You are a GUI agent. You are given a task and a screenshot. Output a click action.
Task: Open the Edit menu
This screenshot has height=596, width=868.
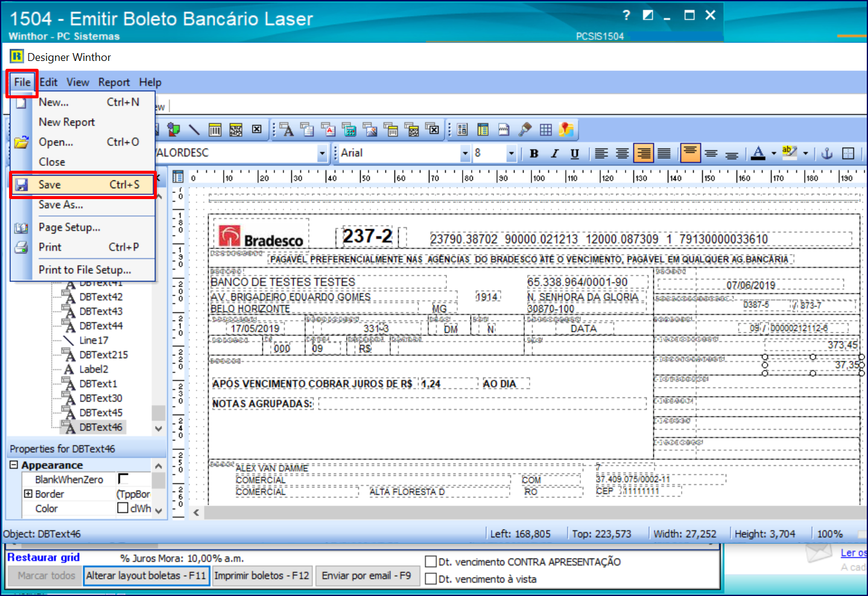pos(49,82)
